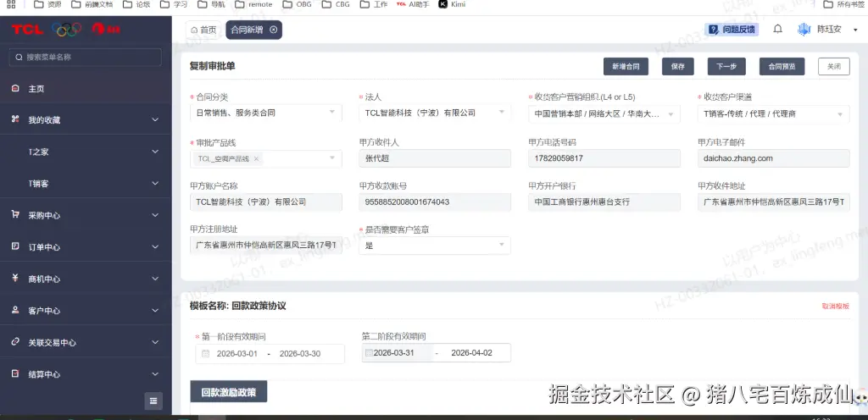
Task: Click the 我的收藏 favorites icon
Action: pos(15,120)
